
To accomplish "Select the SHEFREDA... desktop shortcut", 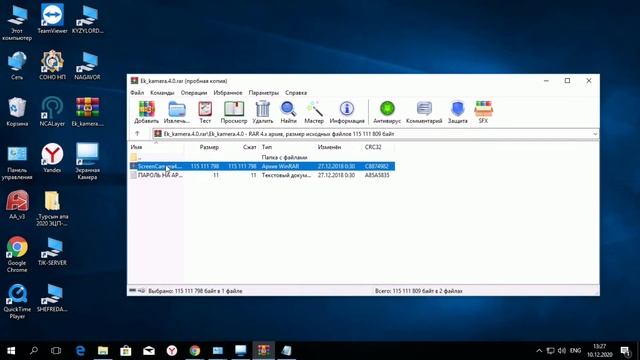I will 52,298.
